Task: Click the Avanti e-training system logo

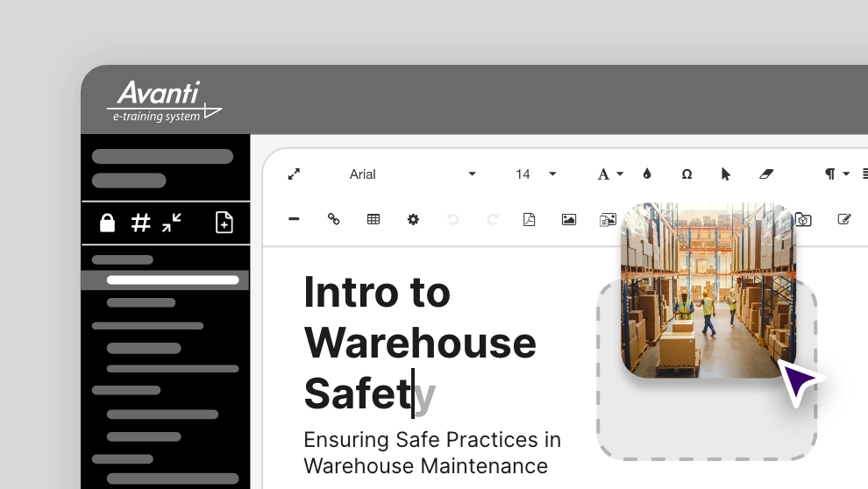Action: click(x=164, y=102)
